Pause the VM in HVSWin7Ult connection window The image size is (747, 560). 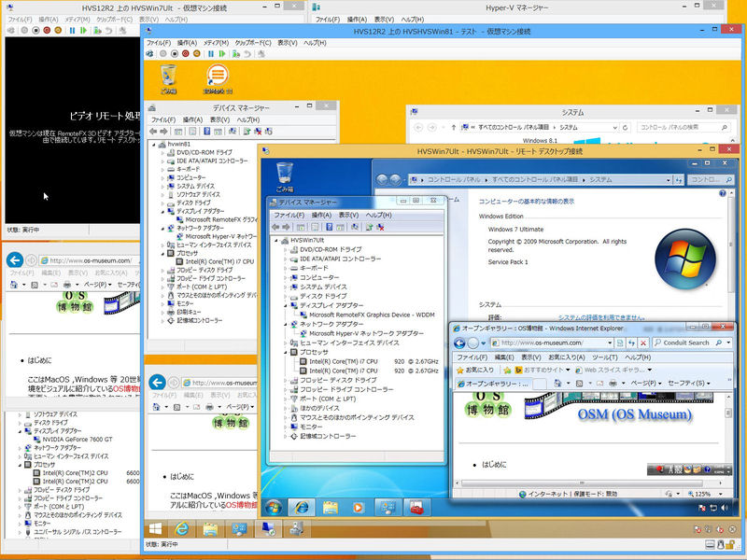pyautogui.click(x=72, y=31)
